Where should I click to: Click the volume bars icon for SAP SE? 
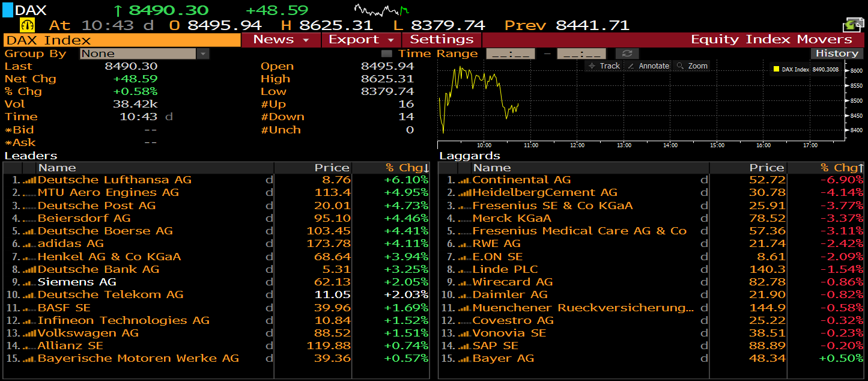point(464,346)
